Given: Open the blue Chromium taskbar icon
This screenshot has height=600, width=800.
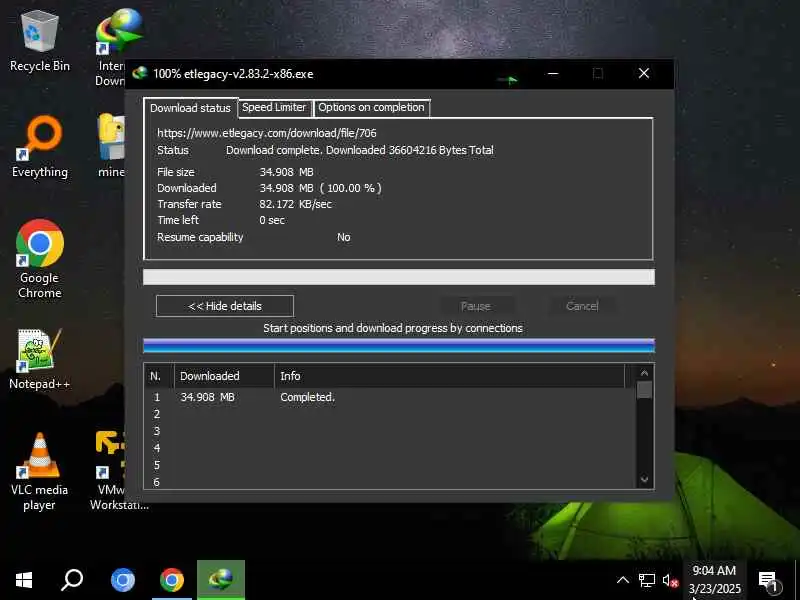Looking at the screenshot, I should tap(122, 580).
